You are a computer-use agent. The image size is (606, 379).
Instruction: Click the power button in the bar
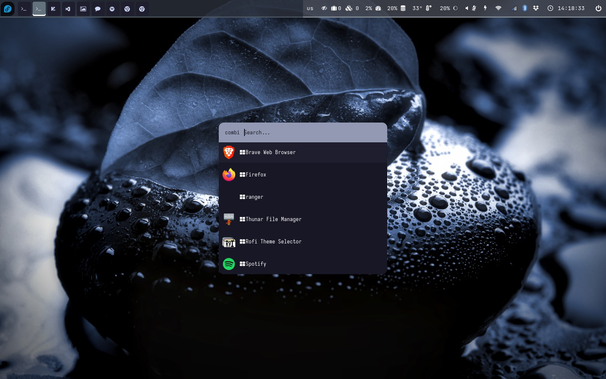coord(598,8)
